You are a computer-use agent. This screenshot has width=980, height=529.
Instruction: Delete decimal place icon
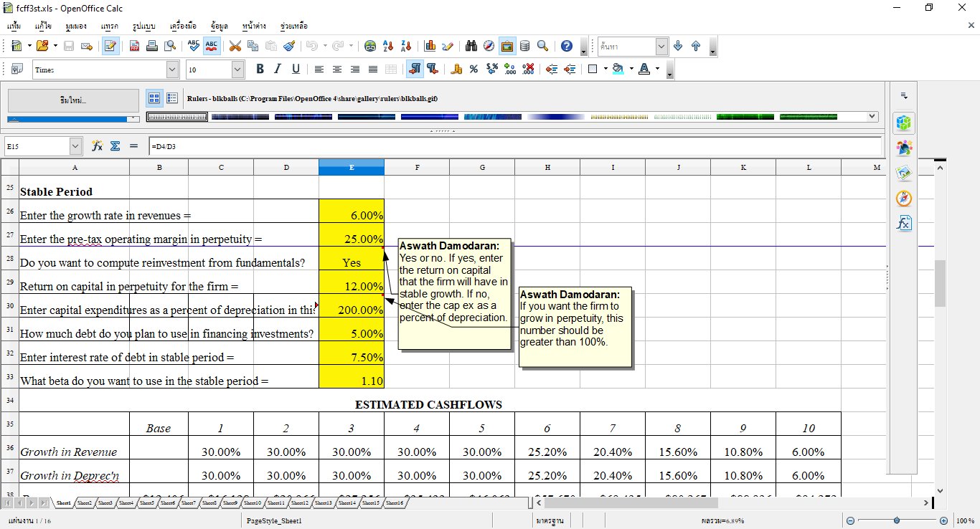[x=528, y=69]
